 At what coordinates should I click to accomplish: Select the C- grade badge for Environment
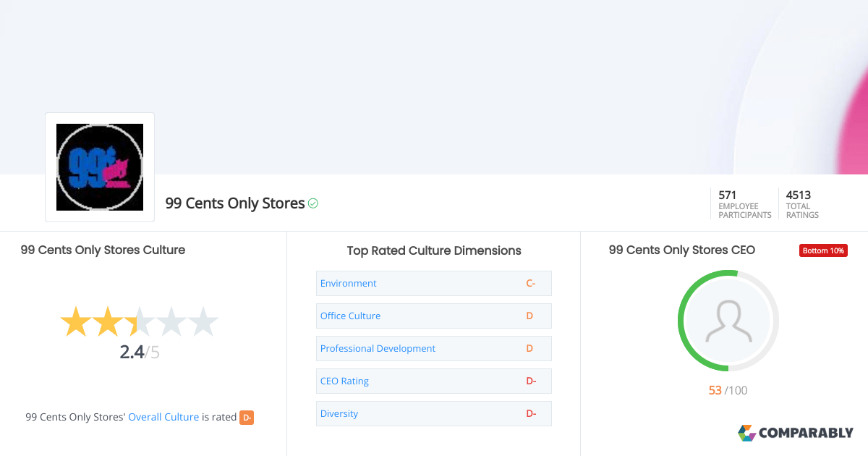click(x=531, y=283)
